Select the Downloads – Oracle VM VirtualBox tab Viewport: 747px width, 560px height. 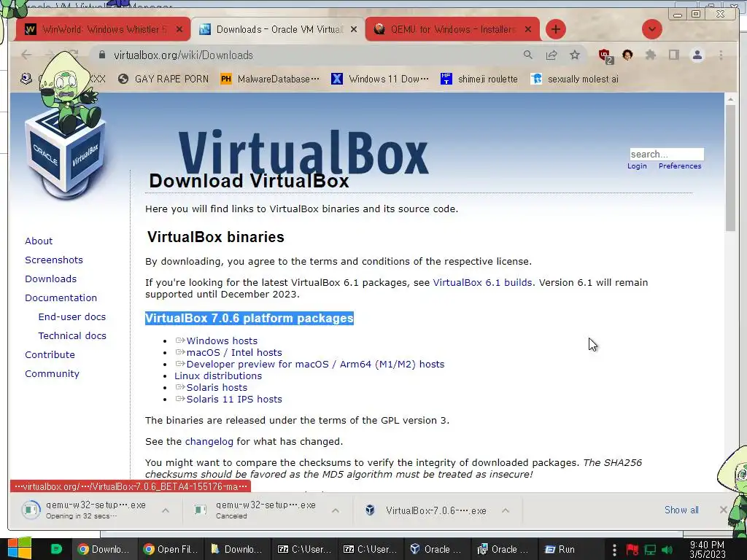(278, 29)
